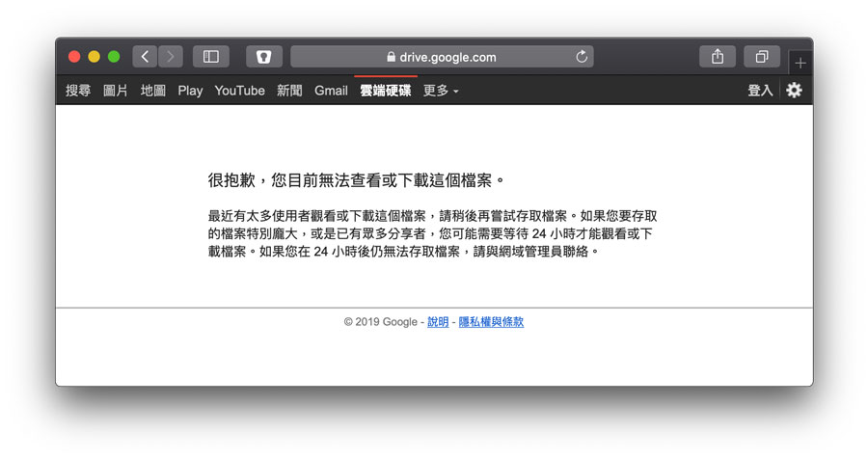Viewport: 868px width, 459px height.
Task: Show all tabs overview
Action: tap(762, 57)
